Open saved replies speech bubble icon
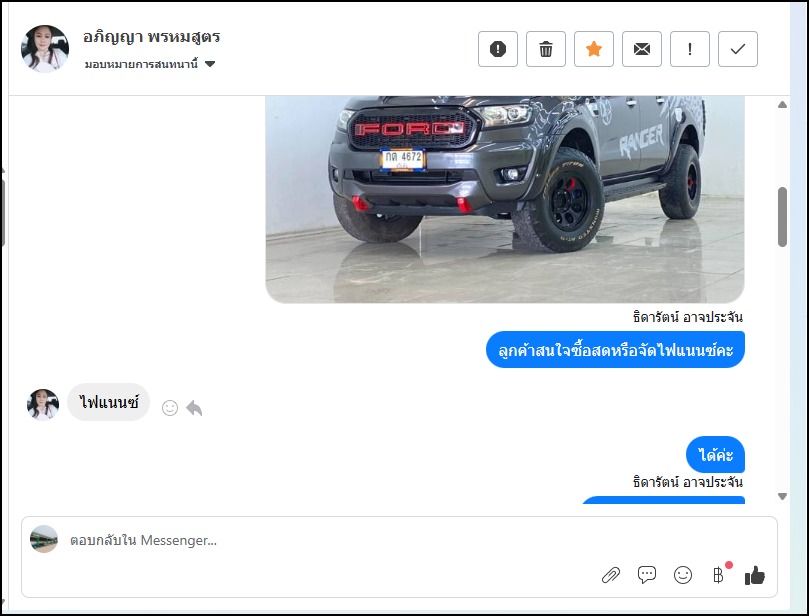 pyautogui.click(x=646, y=575)
